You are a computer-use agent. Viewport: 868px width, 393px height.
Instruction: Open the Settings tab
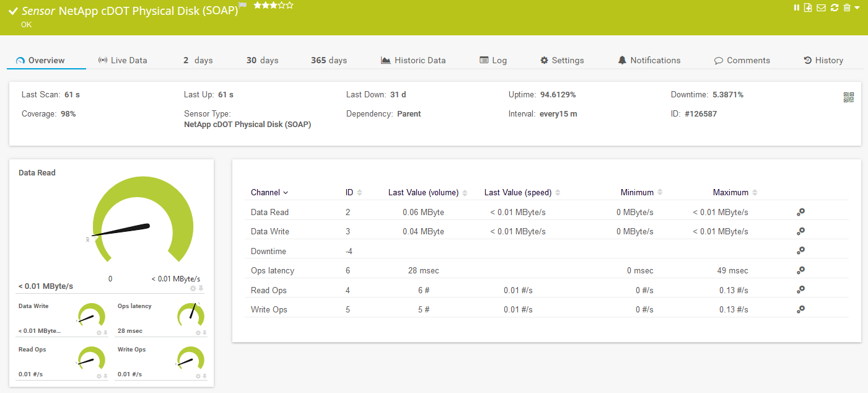(562, 60)
